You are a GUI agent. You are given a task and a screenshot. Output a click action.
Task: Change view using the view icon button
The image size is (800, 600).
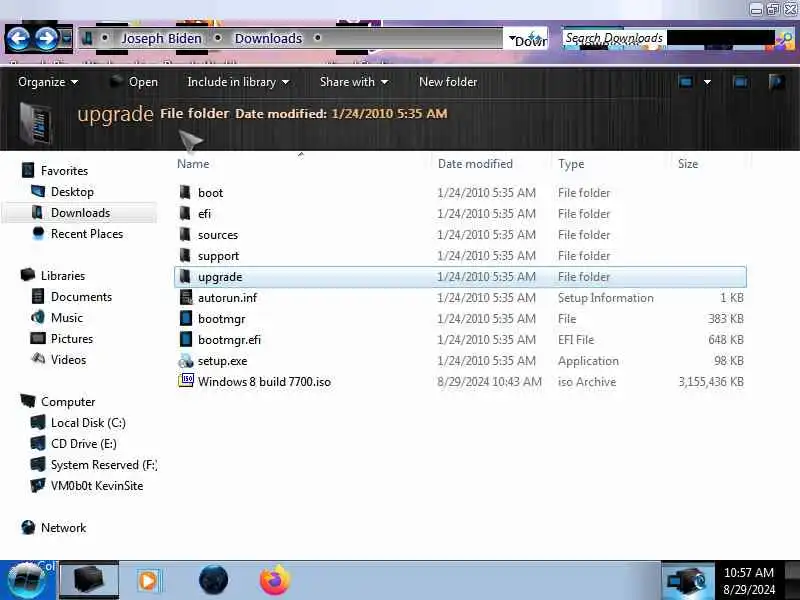686,82
